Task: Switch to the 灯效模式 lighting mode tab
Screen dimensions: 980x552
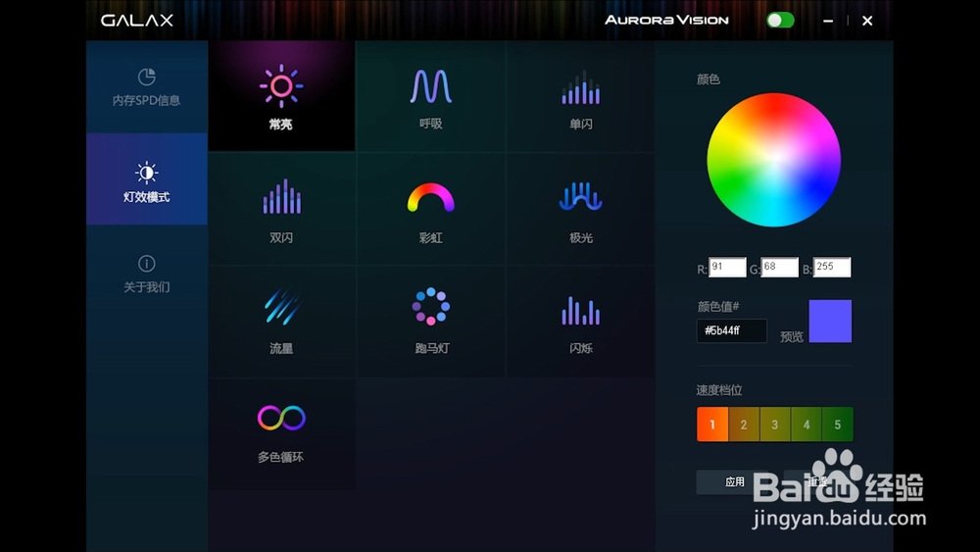Action: click(x=147, y=178)
